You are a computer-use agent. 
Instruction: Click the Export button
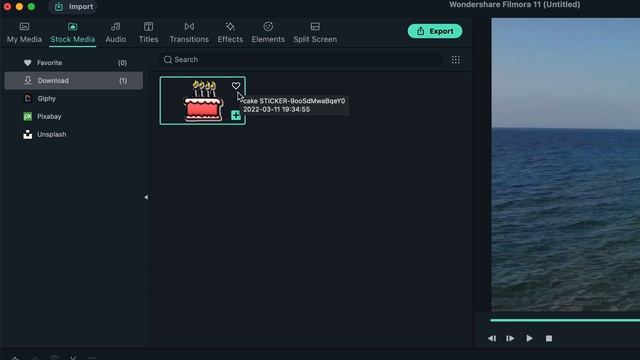click(435, 31)
